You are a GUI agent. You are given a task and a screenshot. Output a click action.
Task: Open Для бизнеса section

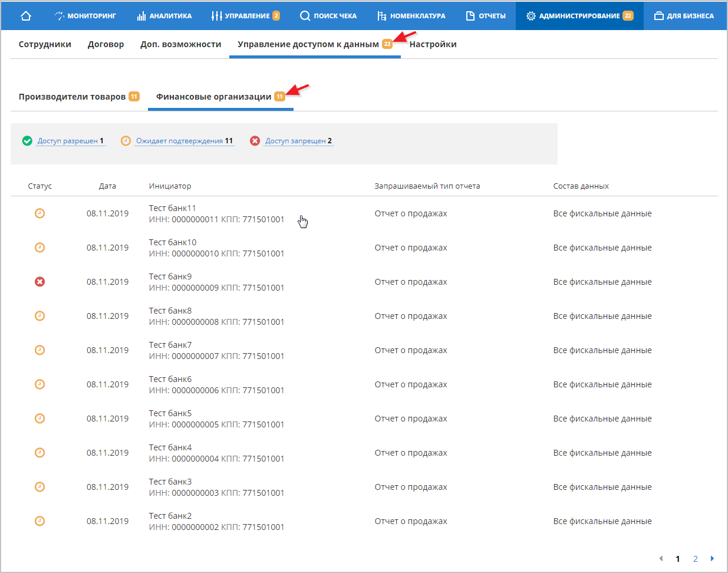[x=684, y=16]
